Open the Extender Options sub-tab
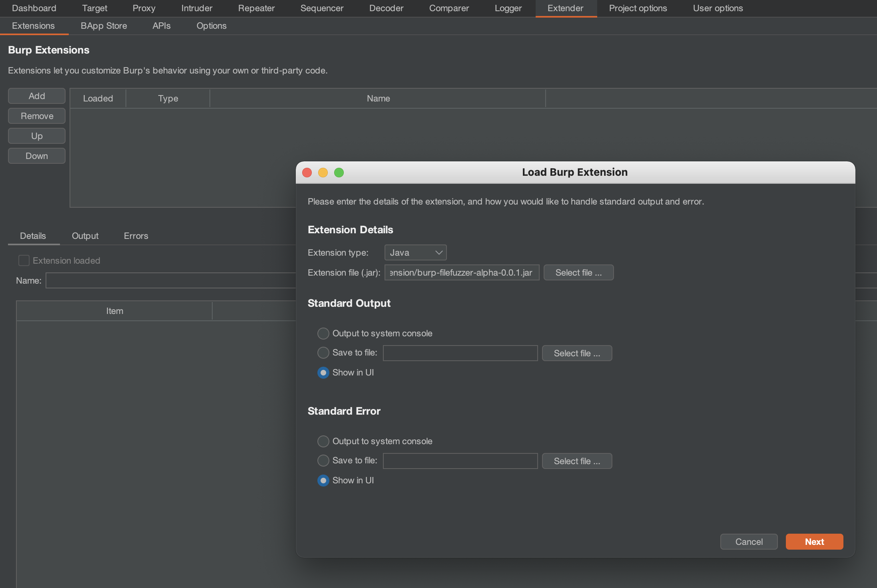This screenshot has height=588, width=877. [211, 26]
